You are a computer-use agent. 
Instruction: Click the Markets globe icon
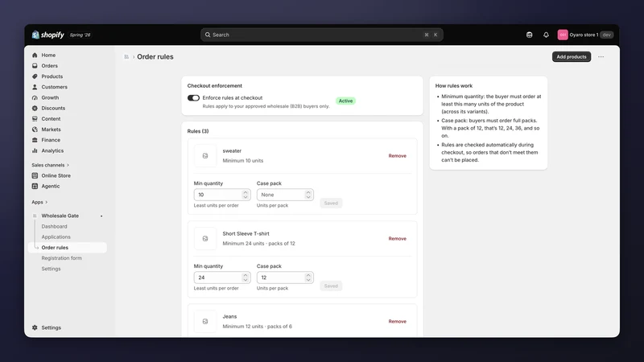[35, 130]
